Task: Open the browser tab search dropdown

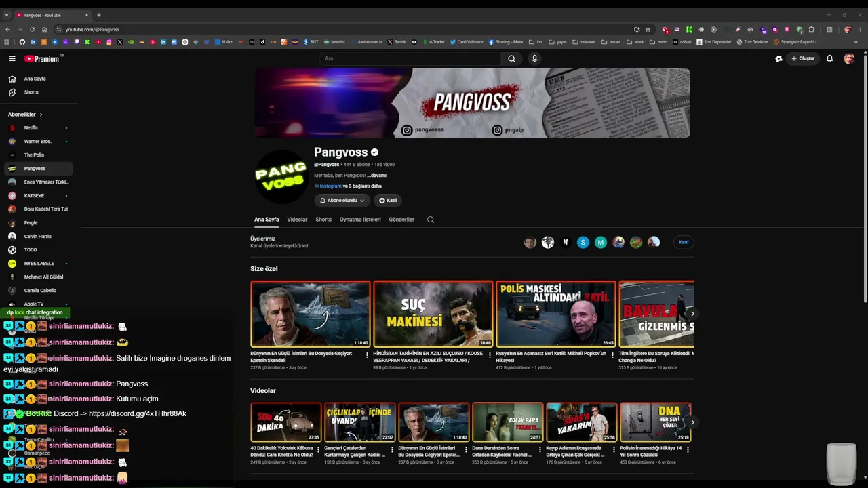Action: click(7, 15)
